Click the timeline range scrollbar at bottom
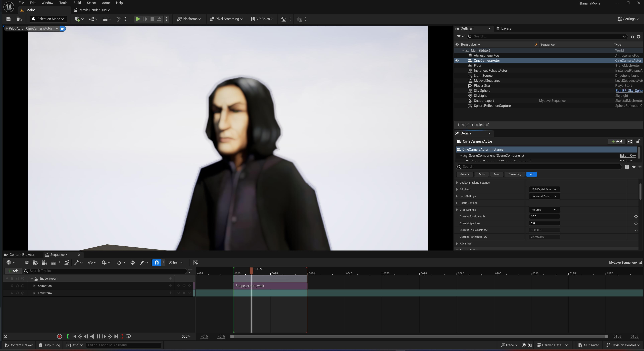Screen dimensions: 644x351 tap(419, 336)
